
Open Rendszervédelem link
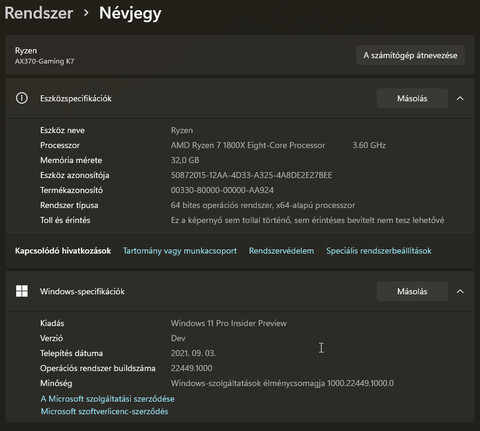281,251
